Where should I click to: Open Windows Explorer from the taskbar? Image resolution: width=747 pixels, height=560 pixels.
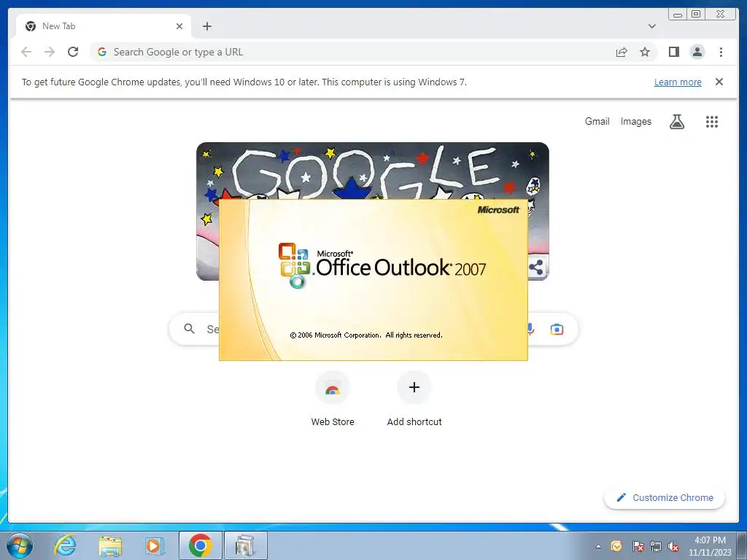point(110,545)
